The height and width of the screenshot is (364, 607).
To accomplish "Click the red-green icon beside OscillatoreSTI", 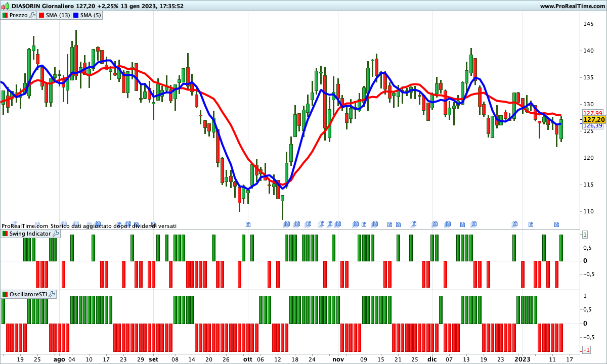I will point(5,294).
